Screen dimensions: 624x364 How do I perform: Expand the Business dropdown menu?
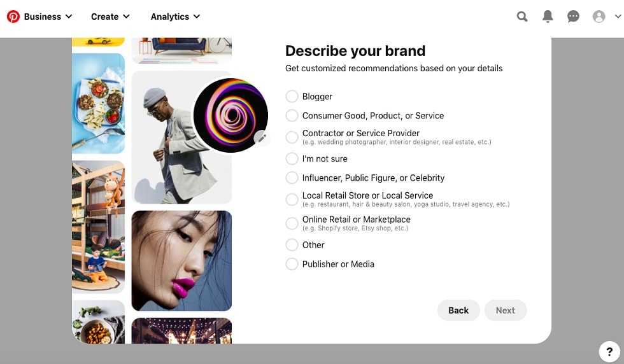[48, 17]
